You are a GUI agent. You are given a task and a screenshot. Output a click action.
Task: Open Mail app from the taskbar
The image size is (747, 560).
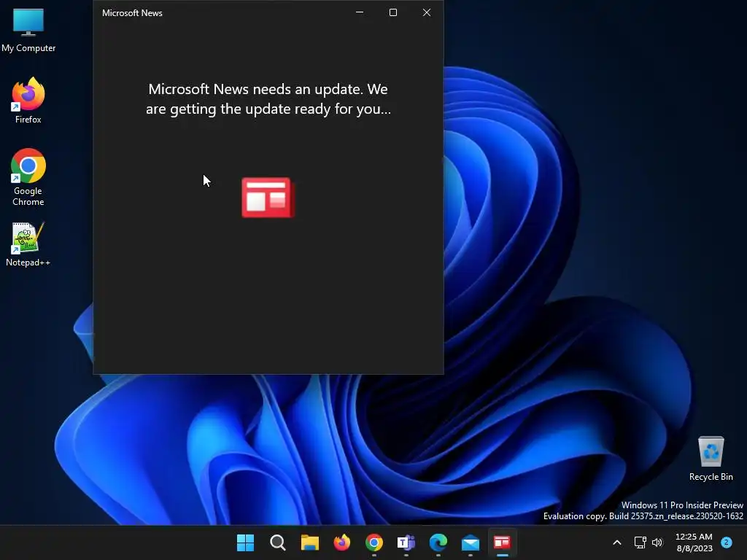[471, 542]
